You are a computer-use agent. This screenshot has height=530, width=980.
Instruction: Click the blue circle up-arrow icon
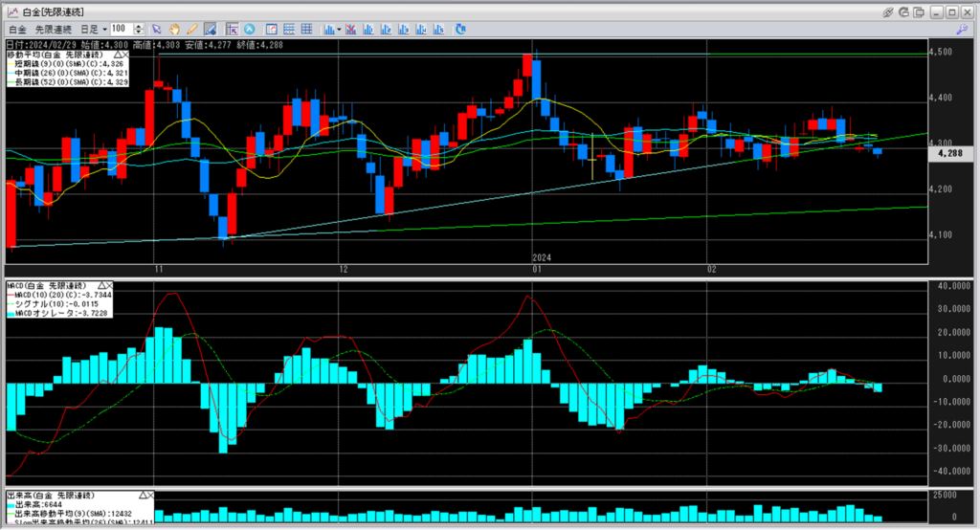pyautogui.click(x=250, y=30)
